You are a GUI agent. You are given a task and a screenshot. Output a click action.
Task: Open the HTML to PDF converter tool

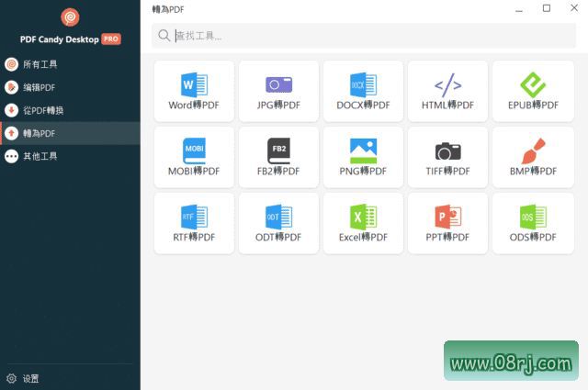(447, 91)
